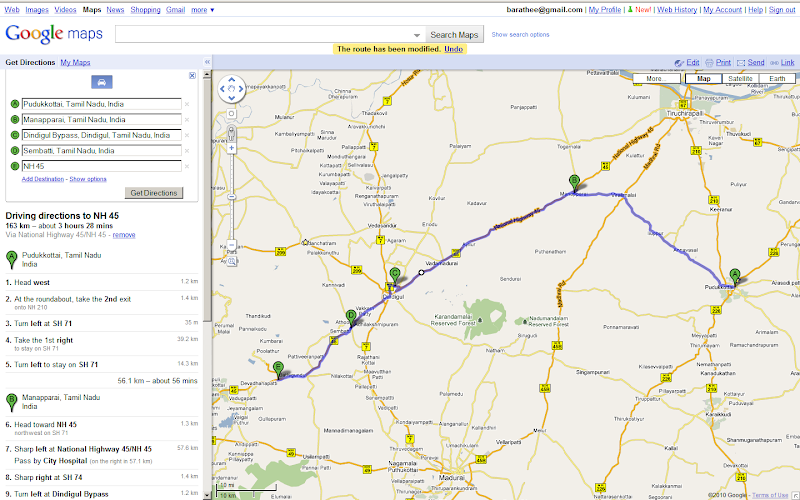800x500 pixels.
Task: Click the small square button below pan control
Action: 232,114
